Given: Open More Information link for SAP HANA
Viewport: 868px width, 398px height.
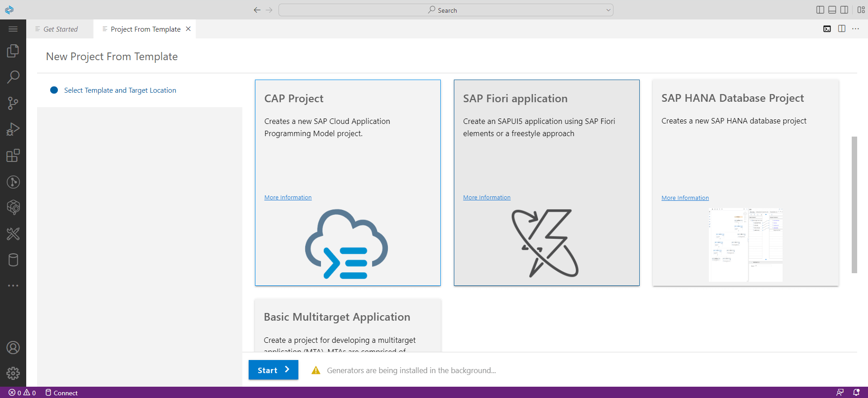Looking at the screenshot, I should pos(685,198).
